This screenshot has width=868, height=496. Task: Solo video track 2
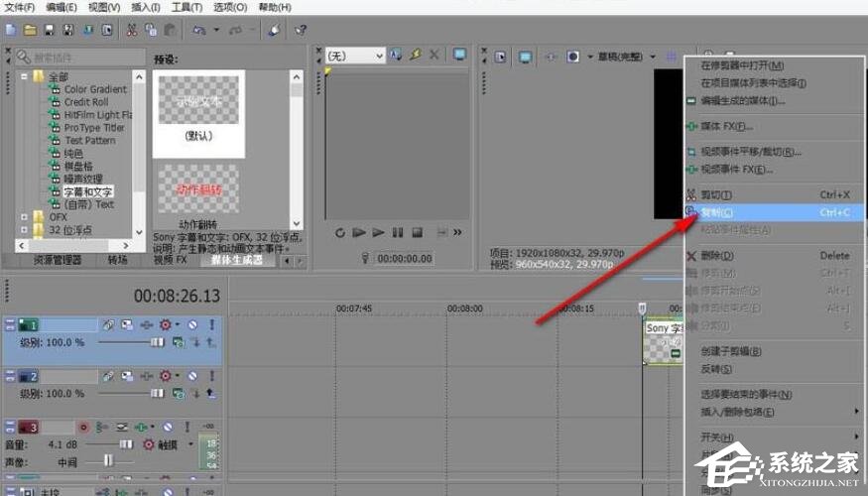211,376
